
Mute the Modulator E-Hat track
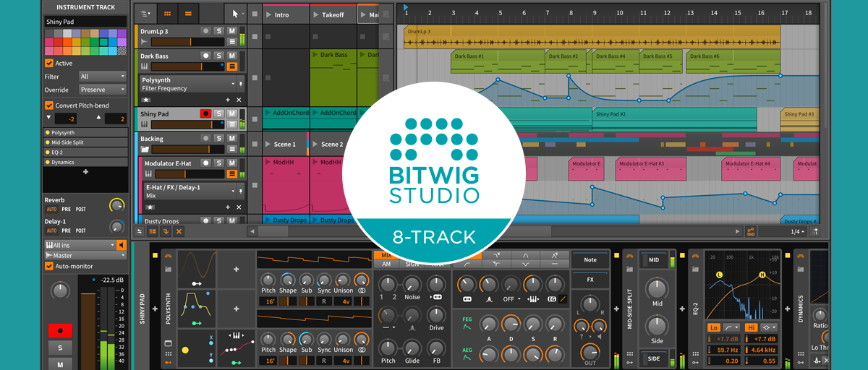(x=231, y=163)
